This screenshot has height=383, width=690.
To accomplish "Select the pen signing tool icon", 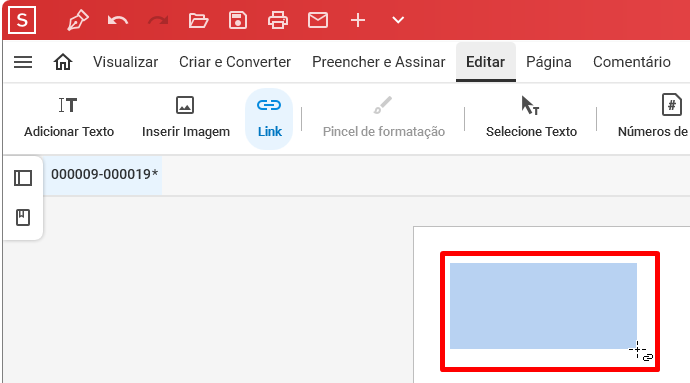I will click(78, 20).
